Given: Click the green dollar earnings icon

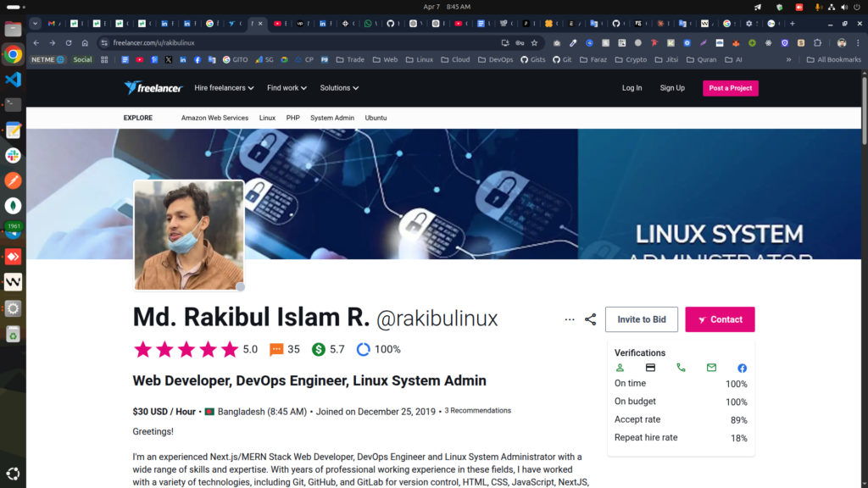Looking at the screenshot, I should coord(319,349).
